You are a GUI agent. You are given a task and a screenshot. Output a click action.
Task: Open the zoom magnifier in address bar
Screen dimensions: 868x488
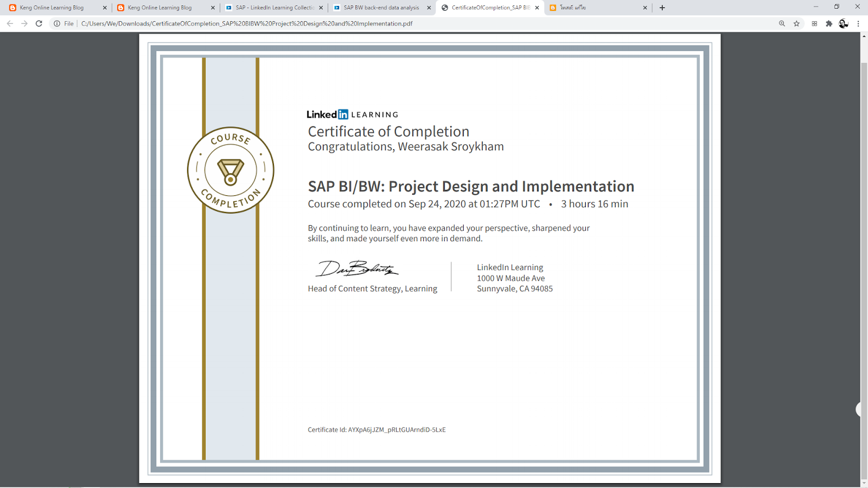point(782,23)
